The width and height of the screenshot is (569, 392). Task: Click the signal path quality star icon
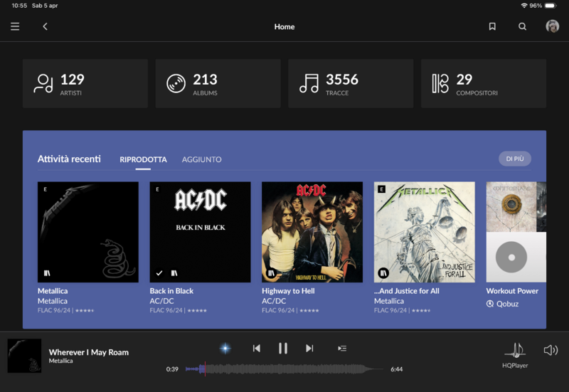pyautogui.click(x=225, y=348)
